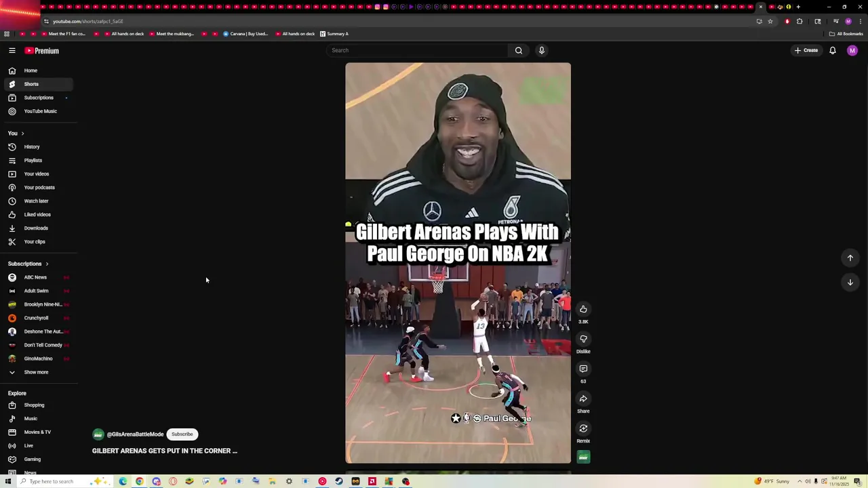Open All Bookmarks folder
This screenshot has width=868, height=488.
point(846,34)
